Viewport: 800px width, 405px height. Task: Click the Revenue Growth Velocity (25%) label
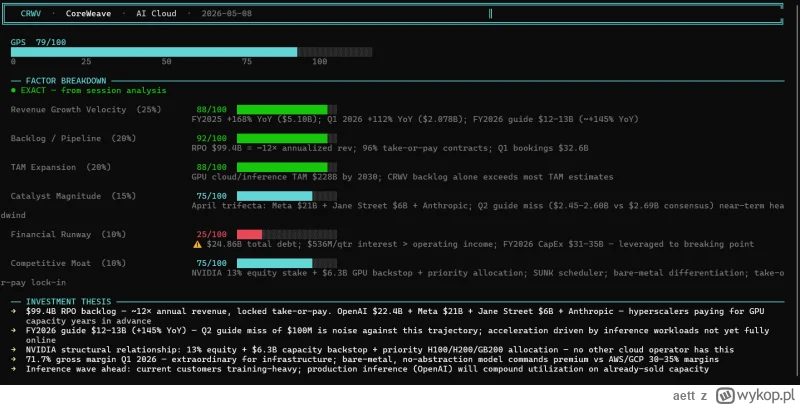(x=86, y=109)
